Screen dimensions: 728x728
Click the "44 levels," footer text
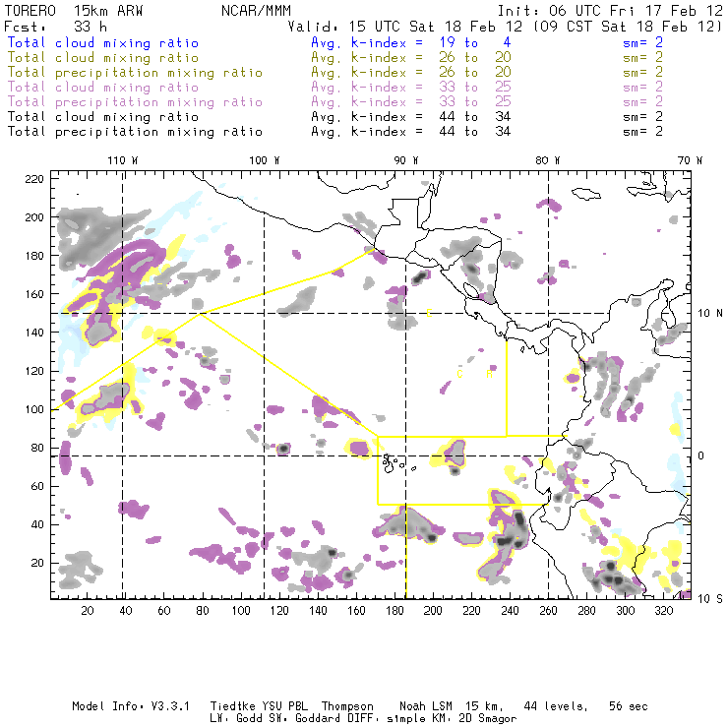[556, 706]
